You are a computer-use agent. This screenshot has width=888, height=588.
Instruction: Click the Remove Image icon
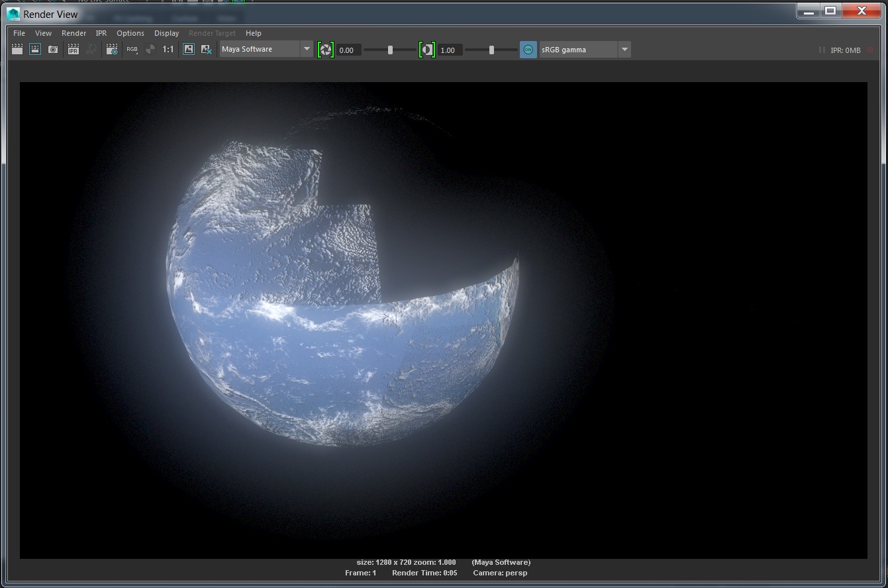pos(207,49)
